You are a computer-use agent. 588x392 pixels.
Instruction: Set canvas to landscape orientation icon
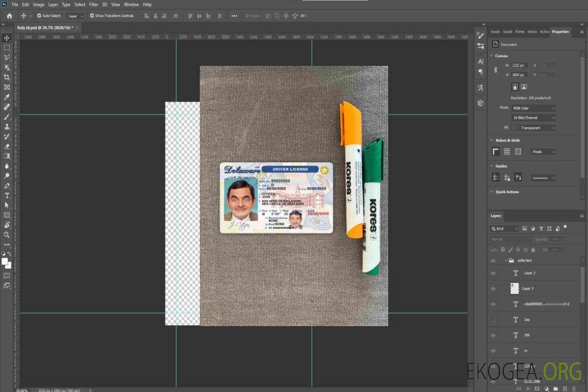[524, 87]
